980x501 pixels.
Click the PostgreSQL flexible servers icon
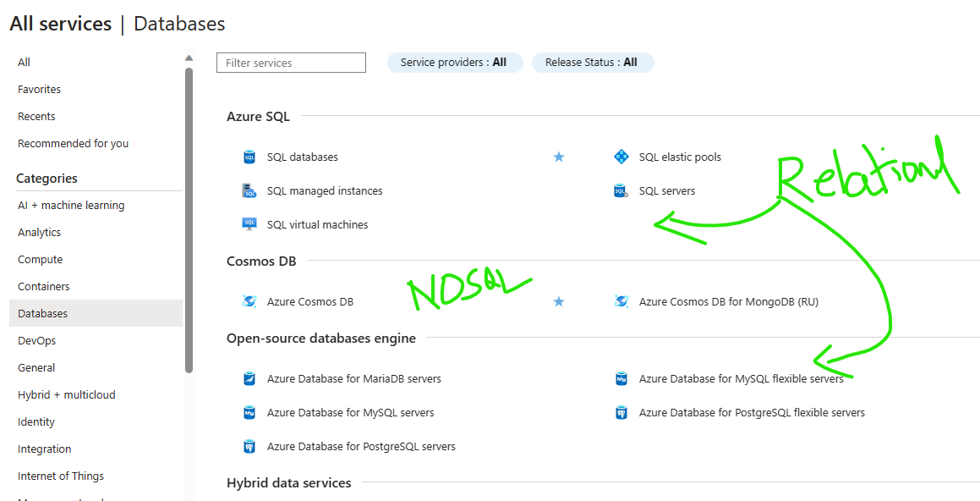click(621, 413)
